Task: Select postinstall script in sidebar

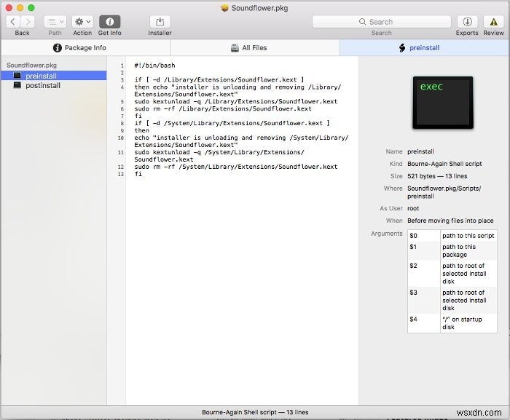Action: pyautogui.click(x=42, y=85)
